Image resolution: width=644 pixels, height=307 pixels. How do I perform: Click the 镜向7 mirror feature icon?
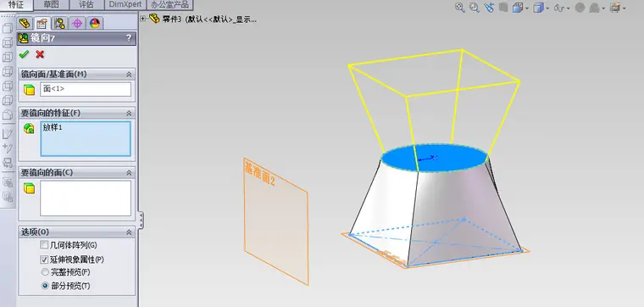[x=24, y=39]
